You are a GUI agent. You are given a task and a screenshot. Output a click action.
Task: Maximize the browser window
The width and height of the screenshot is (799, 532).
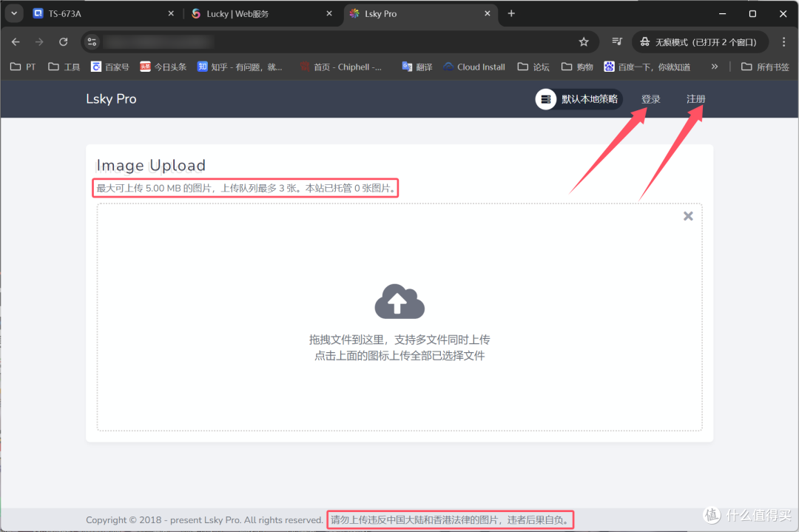(x=752, y=14)
